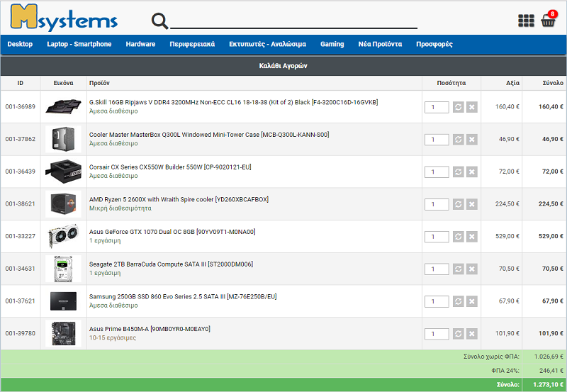The image size is (567, 392).
Task: Open Seagate 2TB BarraCuda product link
Action: 171,264
